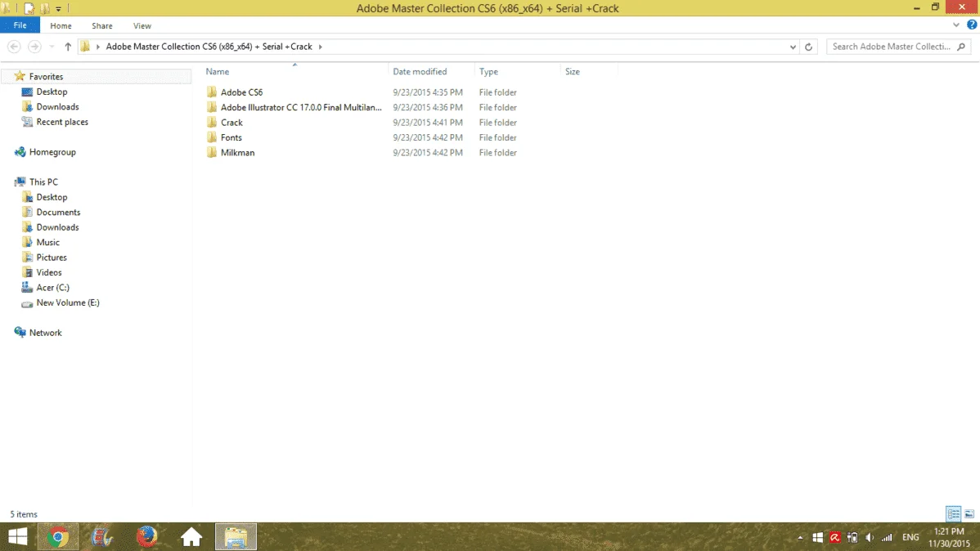
Task: Open the Home icon app in taskbar
Action: 191,536
